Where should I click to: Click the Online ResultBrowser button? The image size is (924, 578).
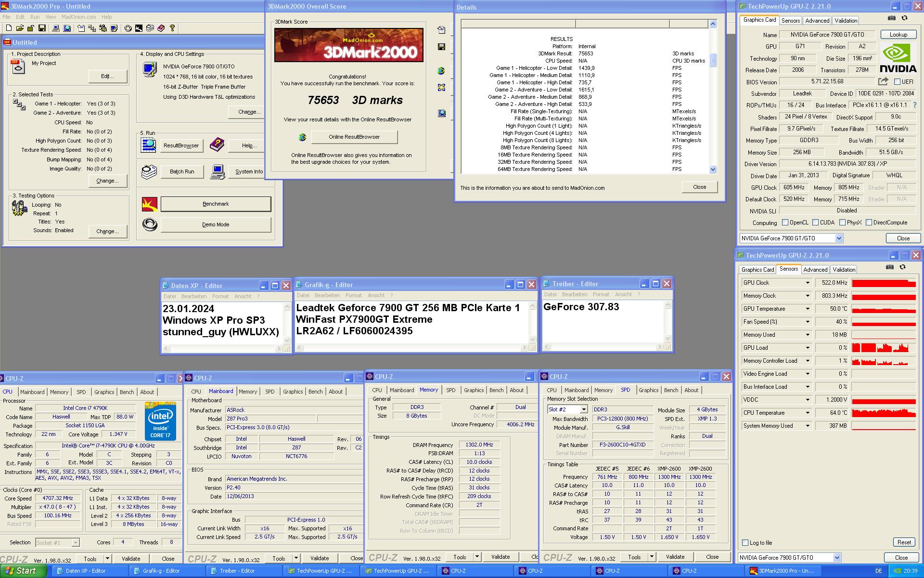tap(354, 137)
